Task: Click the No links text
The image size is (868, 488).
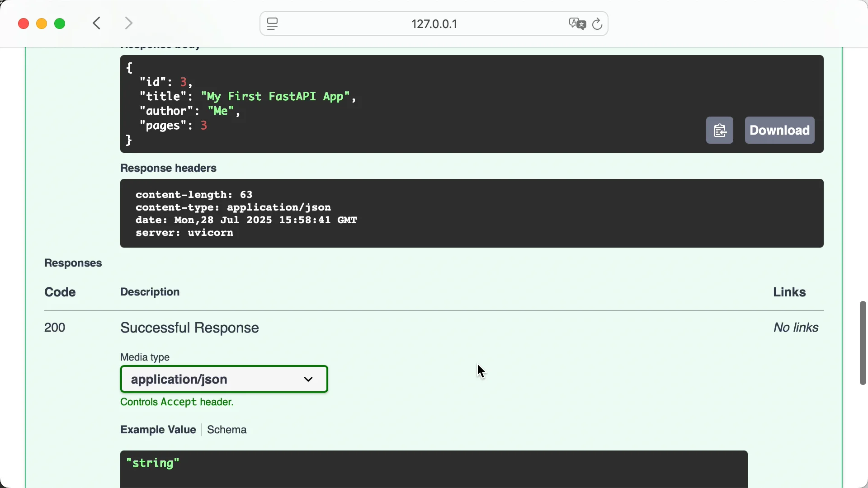Action: 796,328
